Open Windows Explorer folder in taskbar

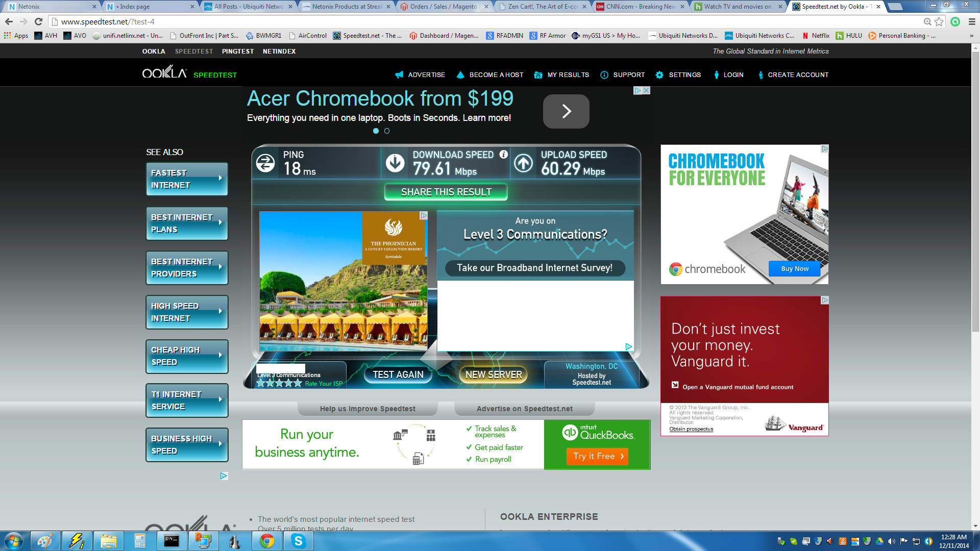coord(108,541)
